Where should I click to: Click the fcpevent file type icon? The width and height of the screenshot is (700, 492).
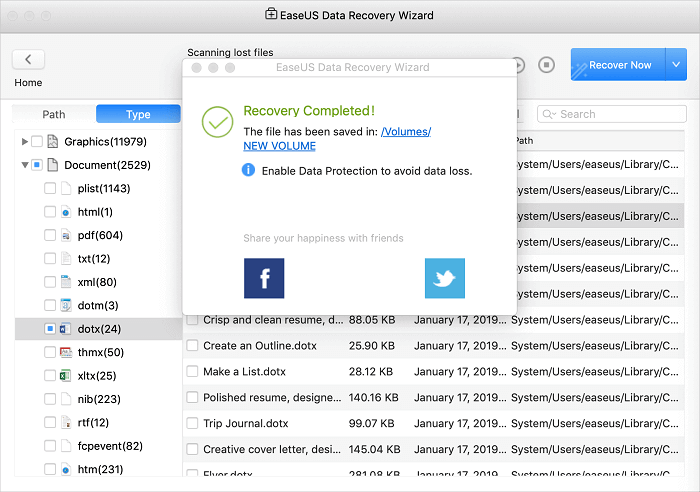(x=66, y=446)
